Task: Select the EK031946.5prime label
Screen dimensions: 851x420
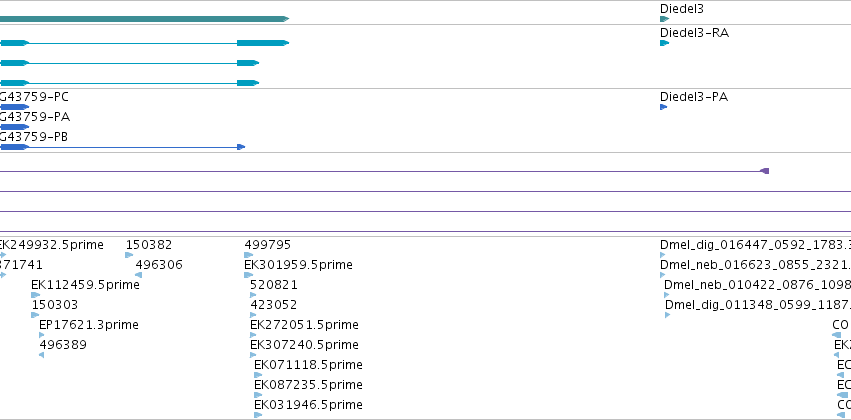Action: (308, 405)
